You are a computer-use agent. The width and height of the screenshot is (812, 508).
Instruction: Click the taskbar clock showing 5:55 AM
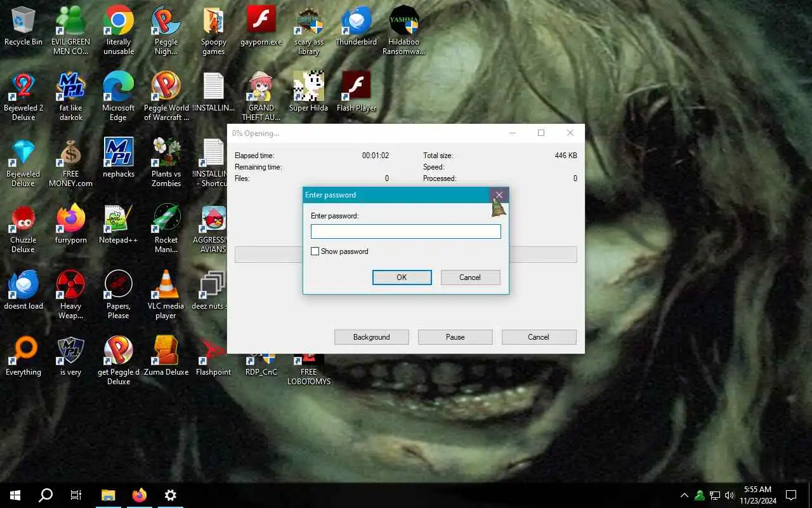pyautogui.click(x=757, y=495)
